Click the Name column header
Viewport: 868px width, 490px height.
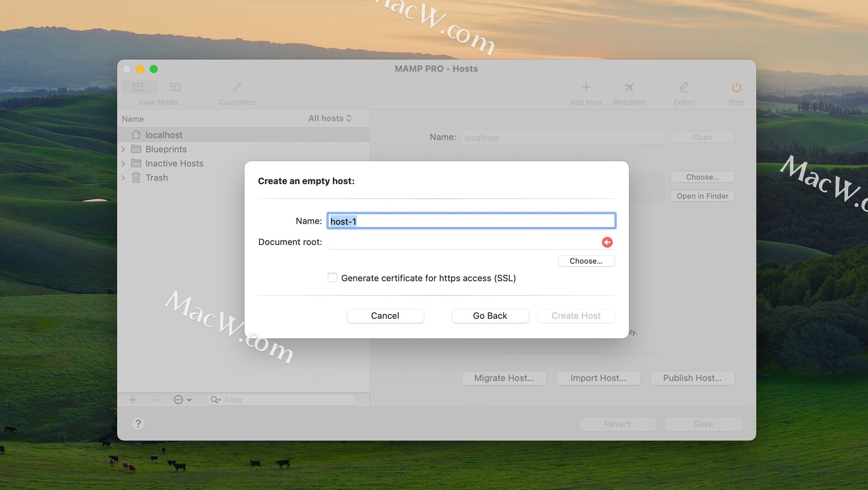(133, 118)
